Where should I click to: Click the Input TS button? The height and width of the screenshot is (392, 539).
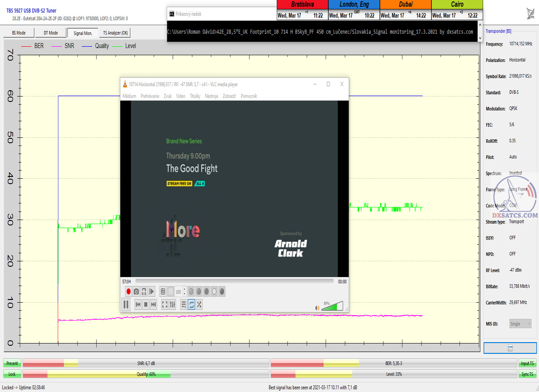(x=527, y=363)
